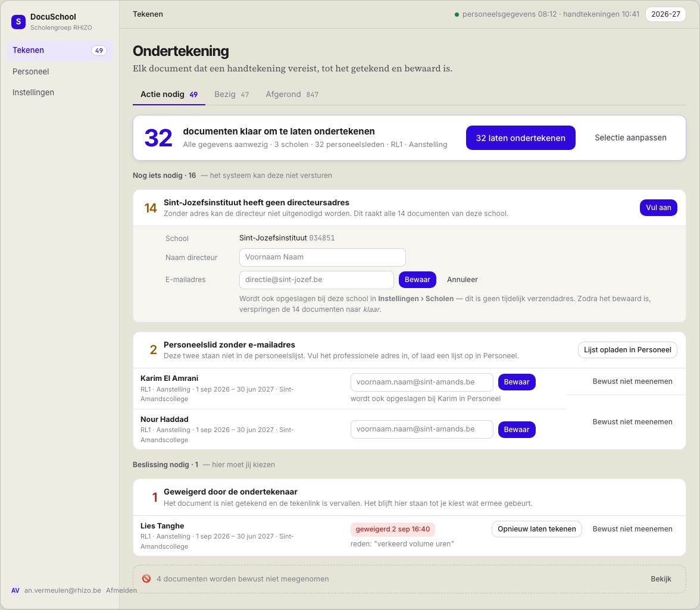Click the name Karim El Amrani
The image size is (700, 610).
click(x=169, y=378)
